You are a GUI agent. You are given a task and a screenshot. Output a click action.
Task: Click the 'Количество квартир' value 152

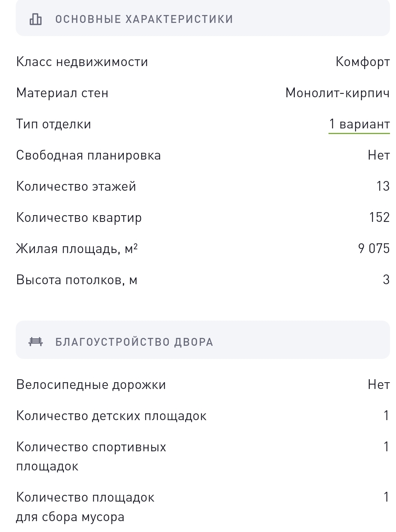coord(379,217)
